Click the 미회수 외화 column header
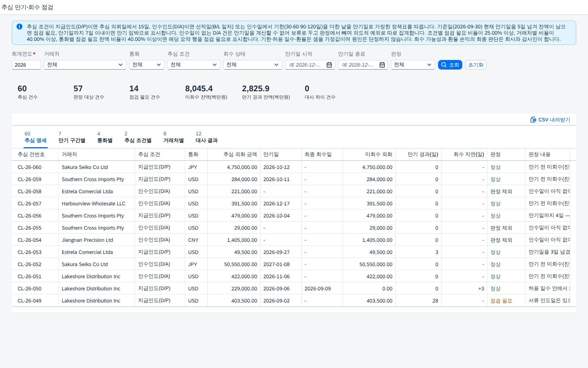Image resolution: width=588 pixels, height=368 pixels. [x=369, y=155]
